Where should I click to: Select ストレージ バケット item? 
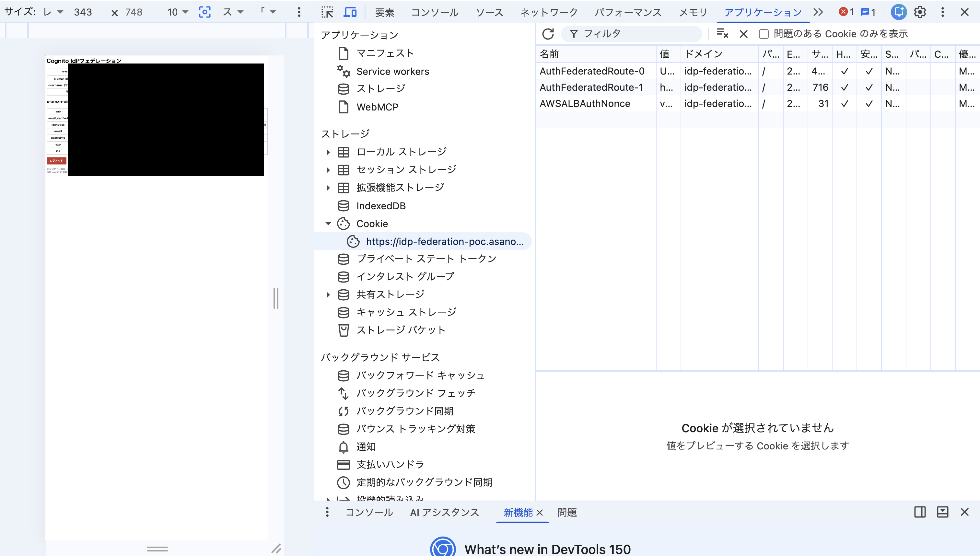[x=391, y=330]
